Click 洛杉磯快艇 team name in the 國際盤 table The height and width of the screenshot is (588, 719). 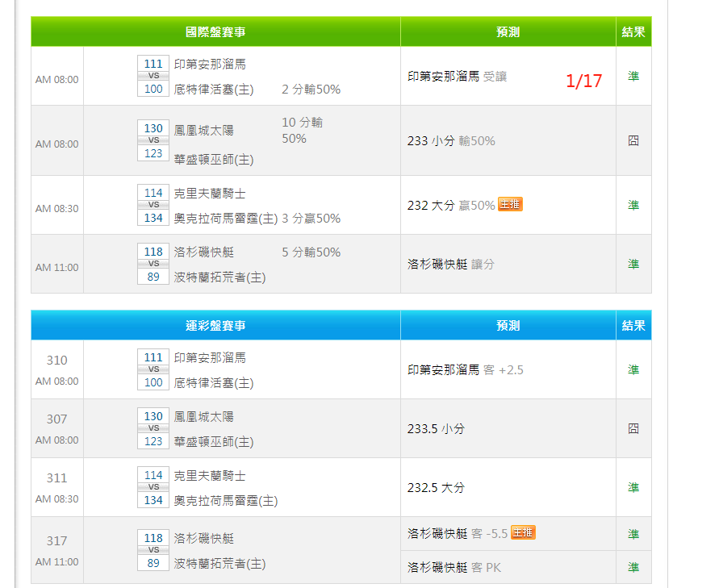click(203, 252)
